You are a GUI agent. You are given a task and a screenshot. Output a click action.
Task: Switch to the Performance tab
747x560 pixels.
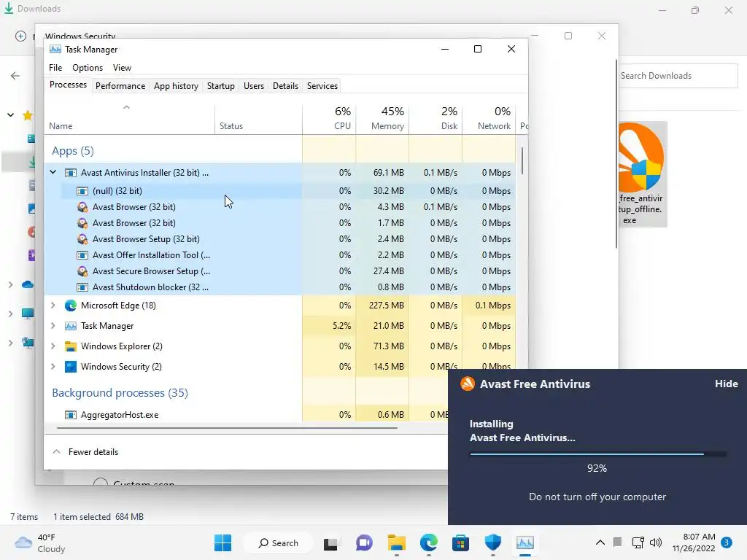click(x=120, y=86)
